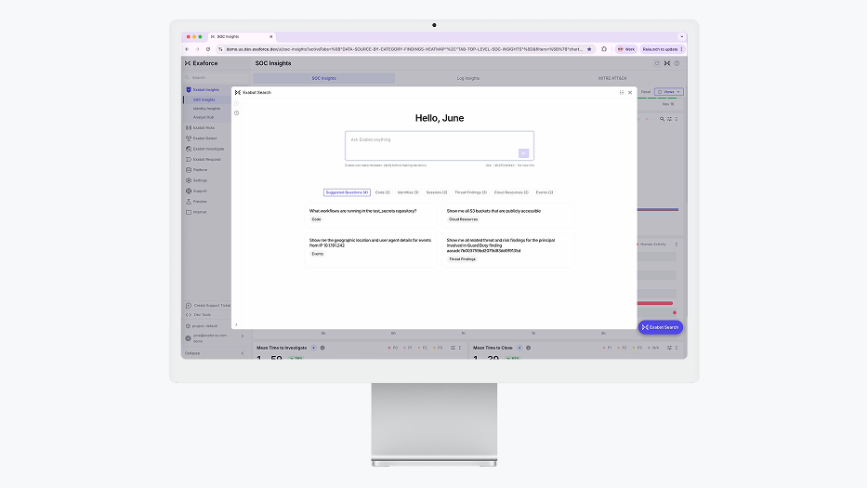Open the Views dropdown
This screenshot has width=868, height=488.
pos(669,92)
